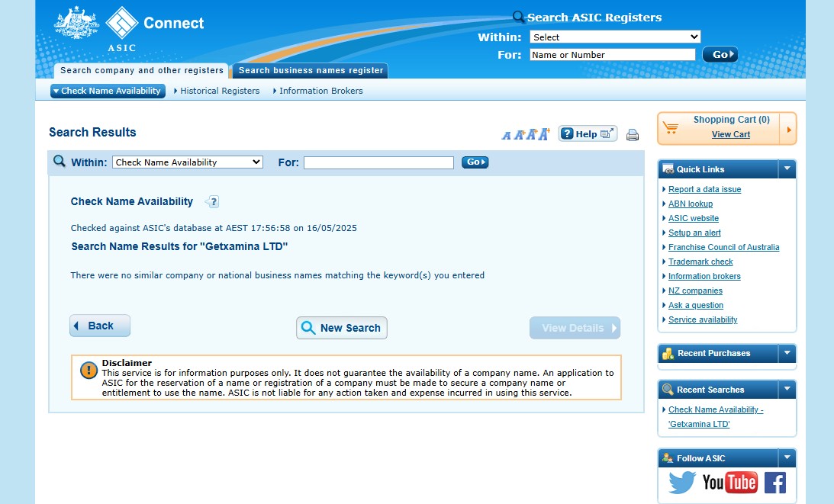Open the Report a data issue link
Screen dimensions: 834x504
704,189
